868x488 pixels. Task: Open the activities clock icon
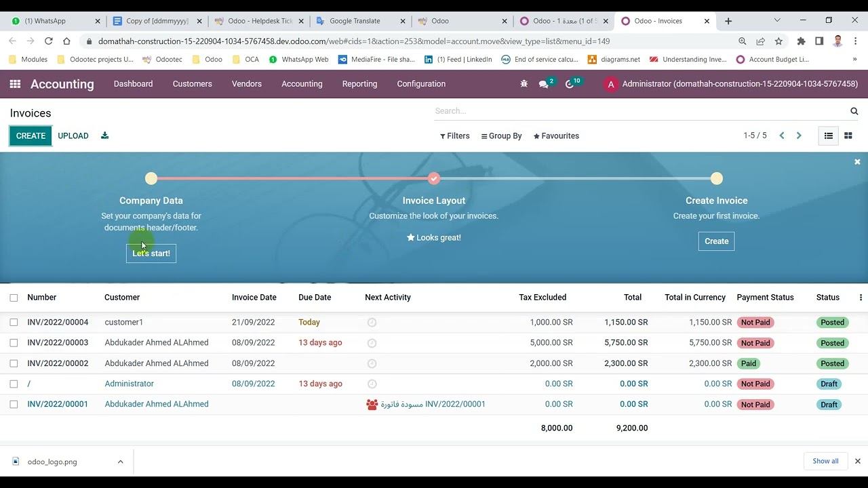pyautogui.click(x=570, y=84)
